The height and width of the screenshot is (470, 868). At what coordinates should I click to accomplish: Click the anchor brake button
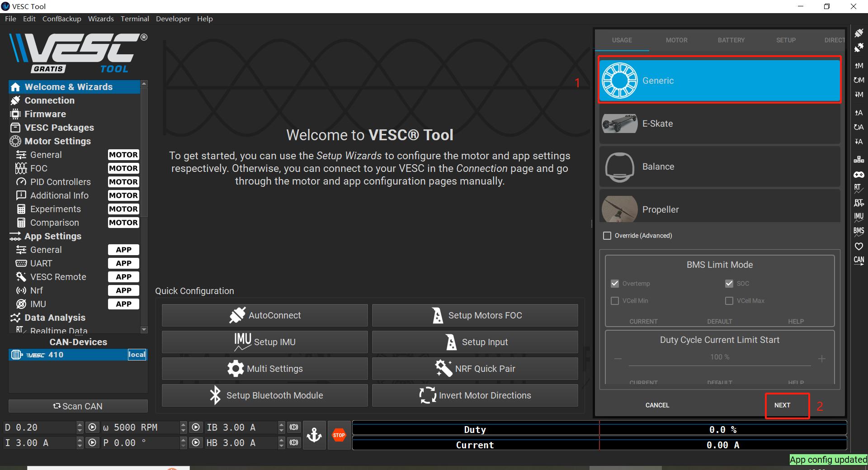[x=314, y=435]
